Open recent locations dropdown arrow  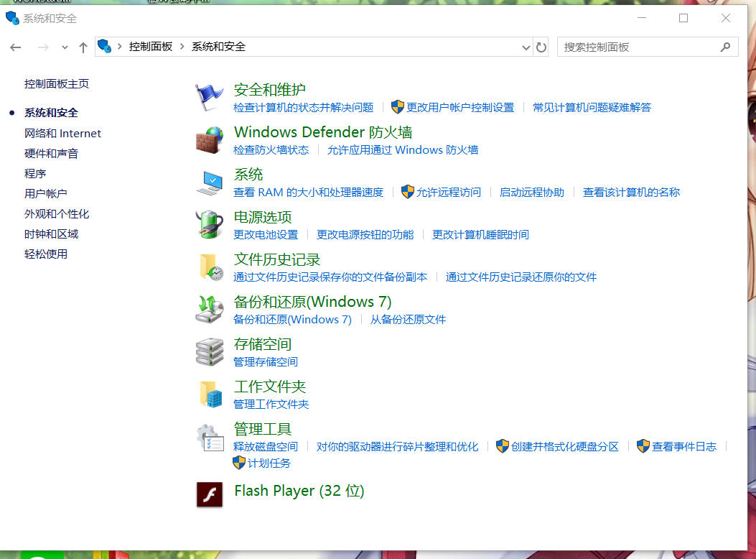65,47
